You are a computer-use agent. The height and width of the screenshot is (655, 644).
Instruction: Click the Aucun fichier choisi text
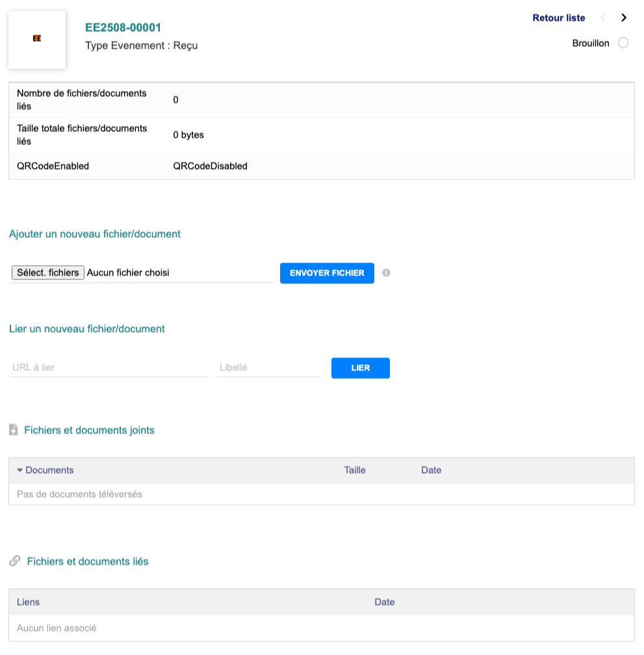(x=128, y=273)
